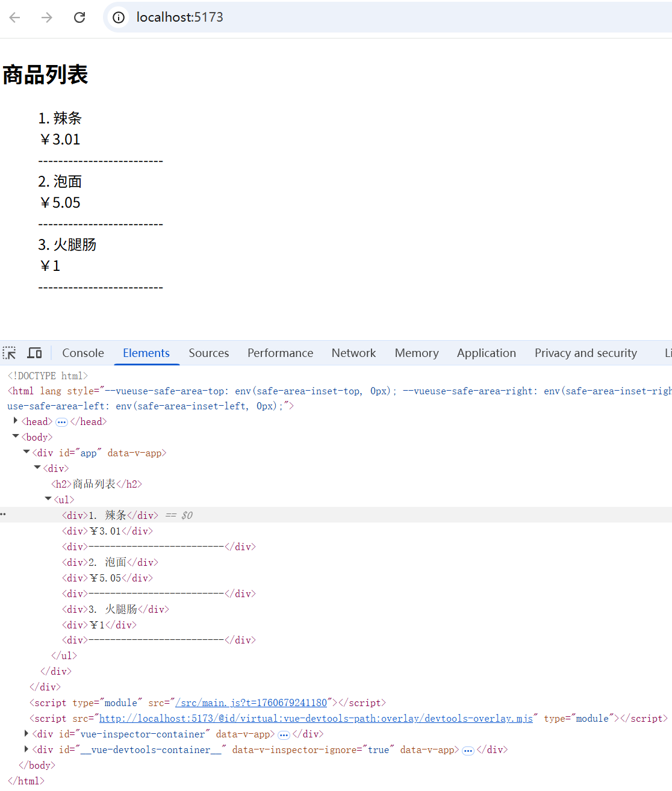Click the page price ￥1
Viewport: 672px width, 791px height.
49,266
